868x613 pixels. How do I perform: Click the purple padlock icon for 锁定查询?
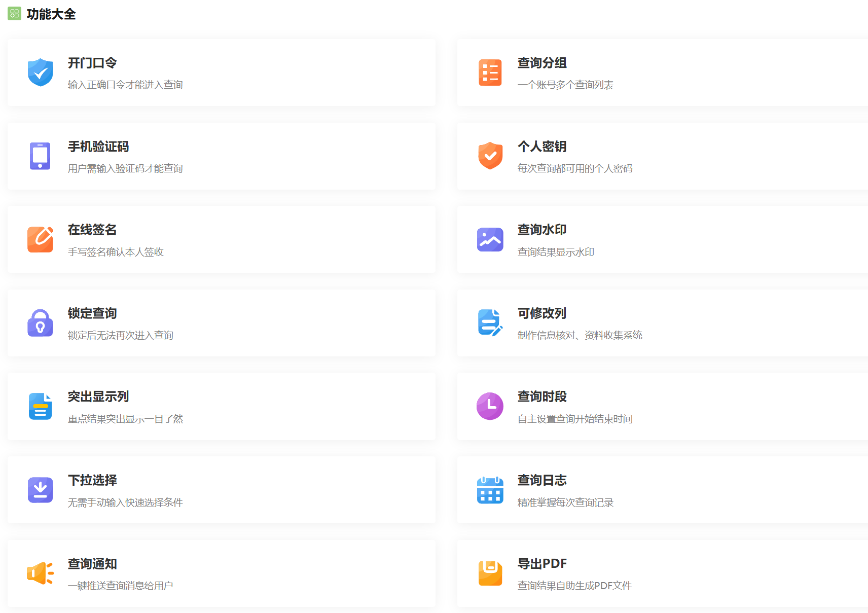[40, 323]
